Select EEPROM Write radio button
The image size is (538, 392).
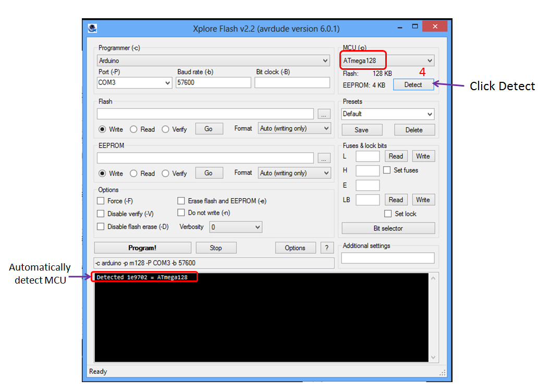pos(102,174)
